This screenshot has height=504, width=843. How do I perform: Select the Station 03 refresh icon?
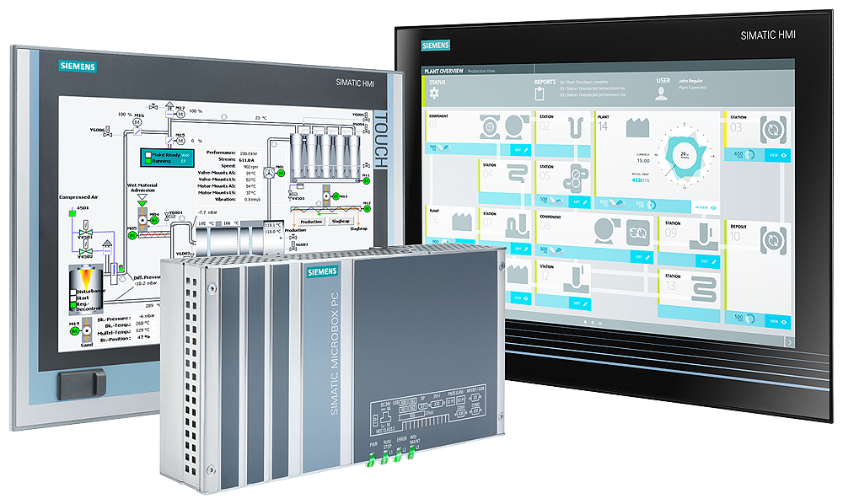[772, 130]
